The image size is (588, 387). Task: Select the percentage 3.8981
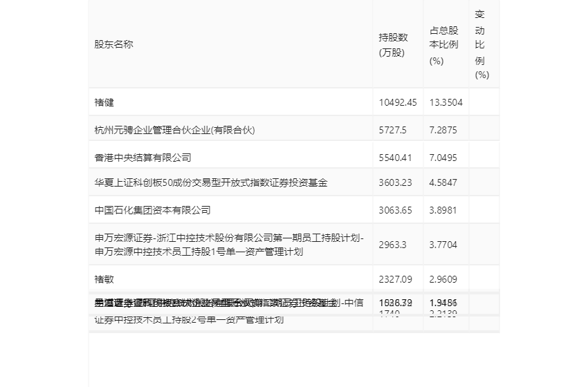[443, 210]
